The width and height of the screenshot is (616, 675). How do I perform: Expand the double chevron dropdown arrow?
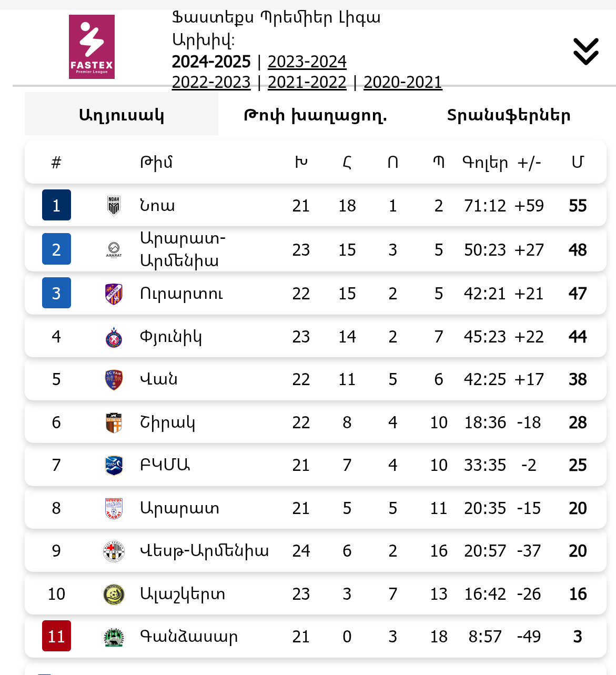585,52
